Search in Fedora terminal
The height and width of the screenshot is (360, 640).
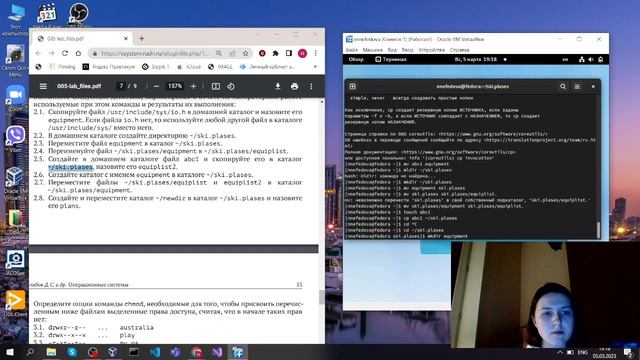[x=563, y=87]
